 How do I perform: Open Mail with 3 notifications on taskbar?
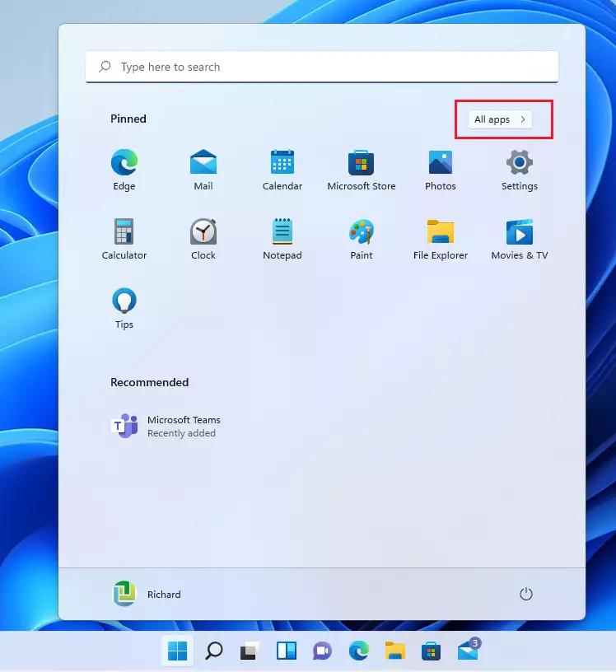[x=469, y=650]
